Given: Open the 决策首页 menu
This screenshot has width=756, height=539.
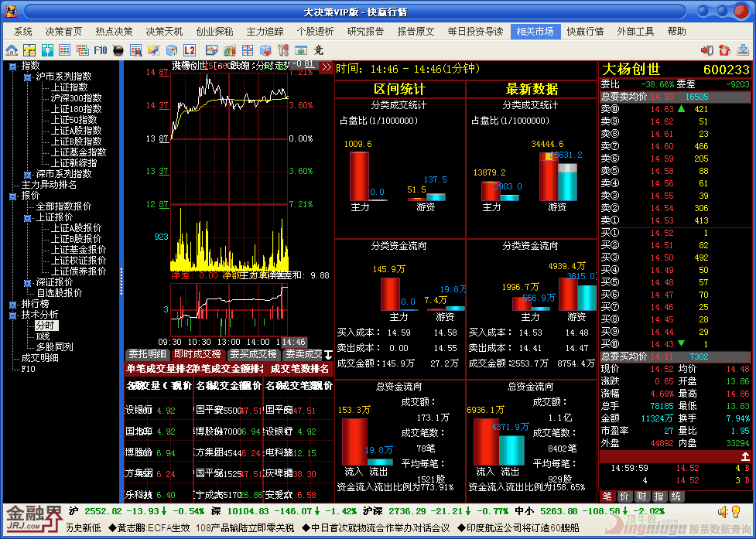Looking at the screenshot, I should (63, 32).
